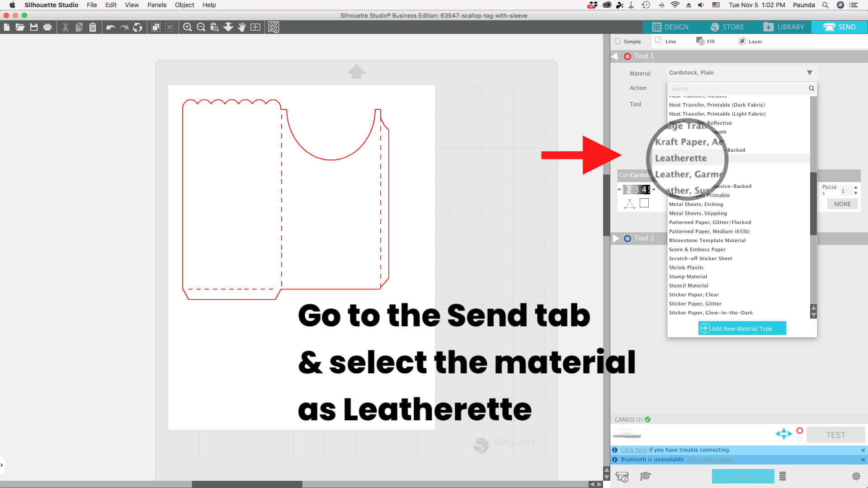Select the Pan hand tool
868x488 pixels.
point(242,28)
